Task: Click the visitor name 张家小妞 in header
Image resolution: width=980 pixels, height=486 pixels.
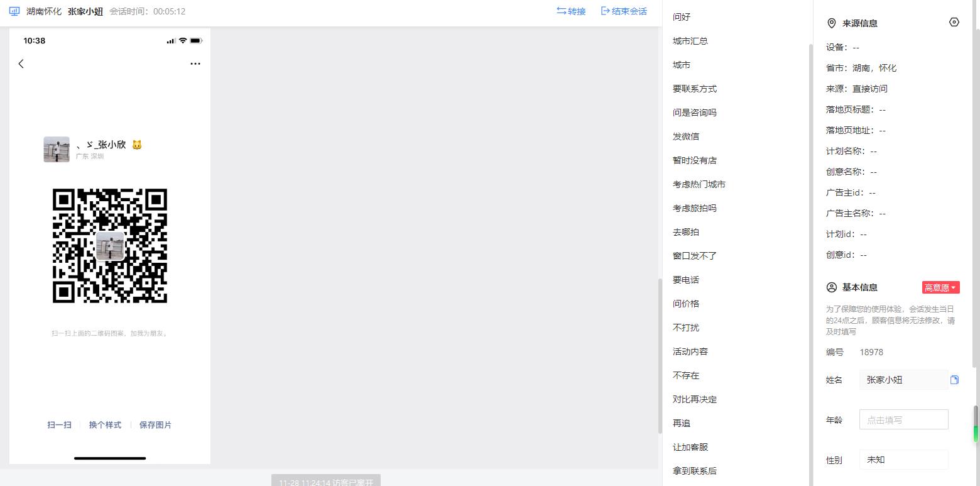Action: 85,11
